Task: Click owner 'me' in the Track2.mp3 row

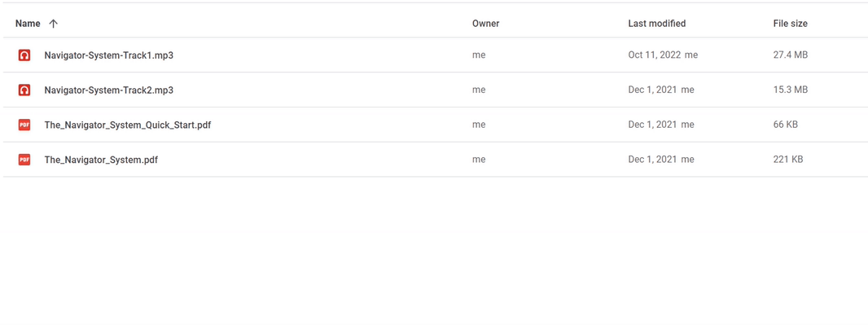Action: click(479, 90)
